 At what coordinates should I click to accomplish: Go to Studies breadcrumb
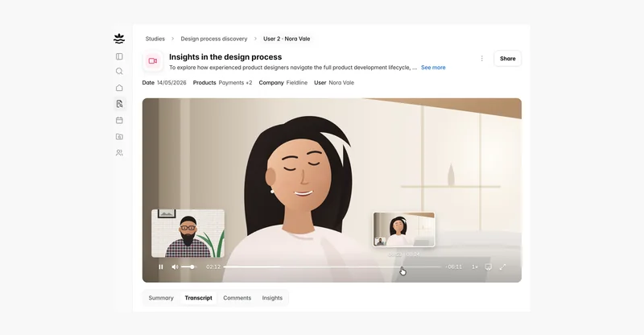click(x=155, y=39)
